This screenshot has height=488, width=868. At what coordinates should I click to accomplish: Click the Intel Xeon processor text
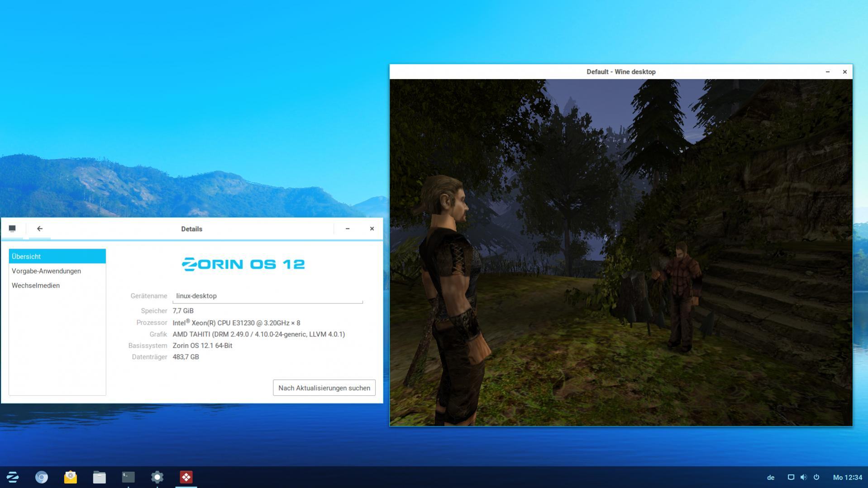(236, 322)
